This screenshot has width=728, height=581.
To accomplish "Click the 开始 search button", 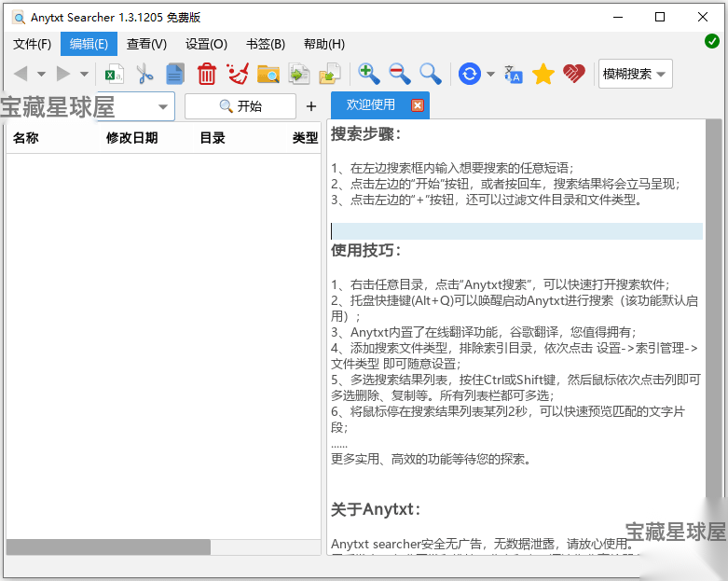I will [x=240, y=106].
